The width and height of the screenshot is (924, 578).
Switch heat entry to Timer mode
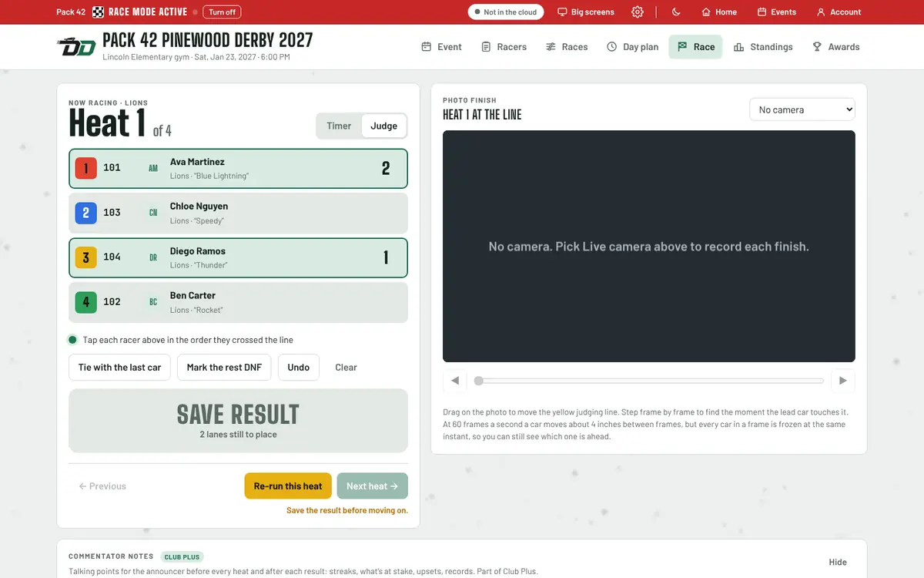[x=339, y=126]
